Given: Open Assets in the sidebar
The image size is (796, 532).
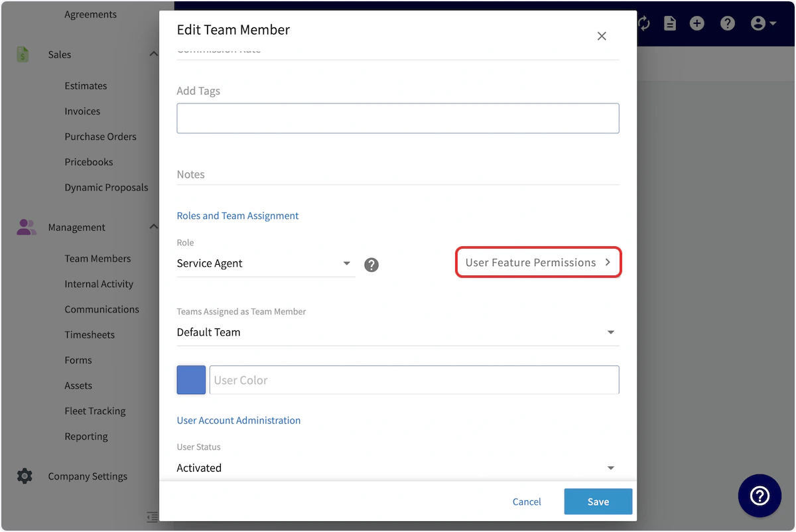Looking at the screenshot, I should [x=78, y=385].
